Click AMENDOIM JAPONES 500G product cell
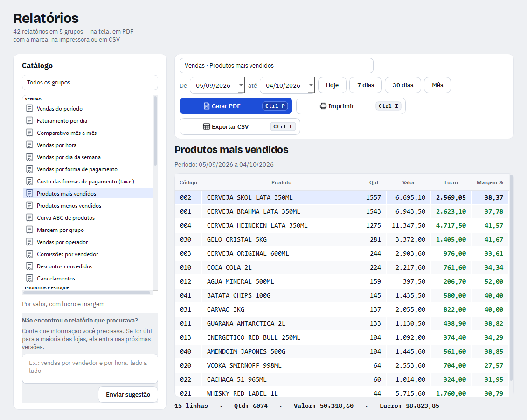 point(281,352)
